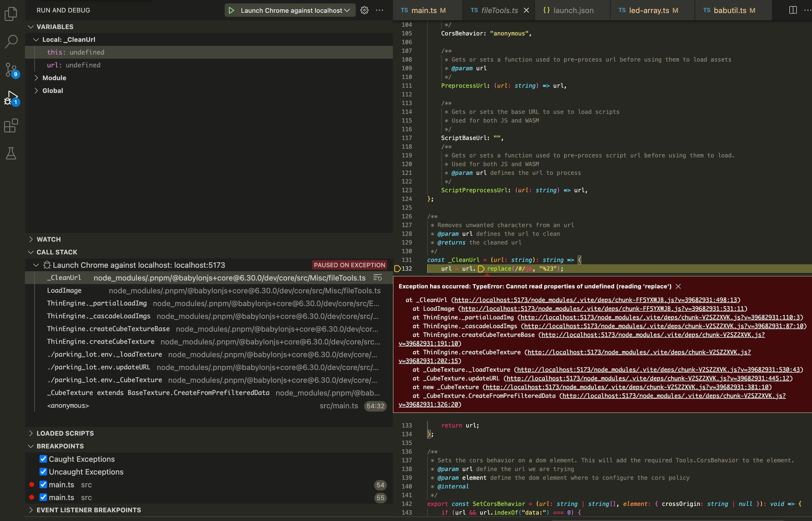Click the Split Editor Right icon
812x521 pixels.
pos(793,10)
